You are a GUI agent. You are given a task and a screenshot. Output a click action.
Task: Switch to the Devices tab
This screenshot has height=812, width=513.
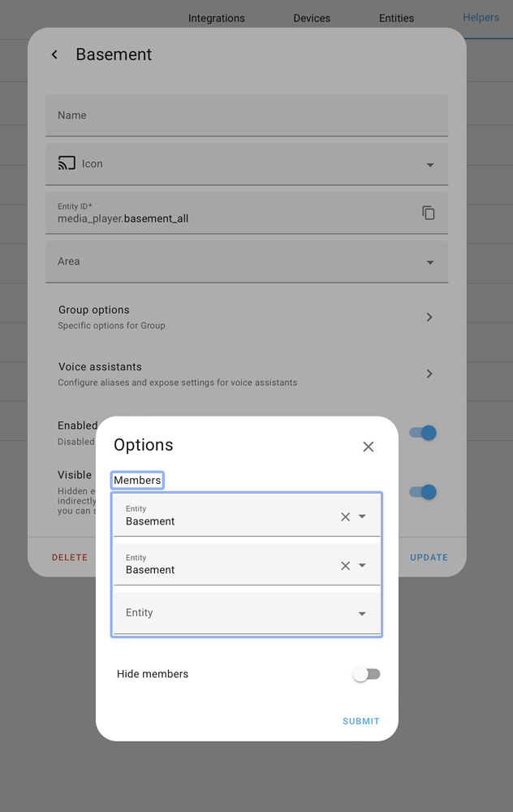312,17
